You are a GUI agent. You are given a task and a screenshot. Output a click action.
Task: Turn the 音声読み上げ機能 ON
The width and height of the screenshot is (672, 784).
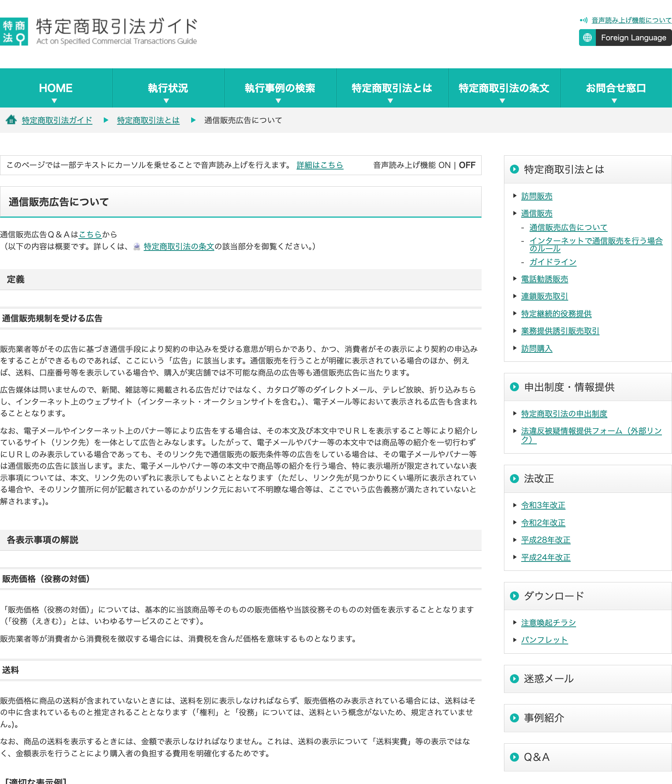click(x=445, y=165)
